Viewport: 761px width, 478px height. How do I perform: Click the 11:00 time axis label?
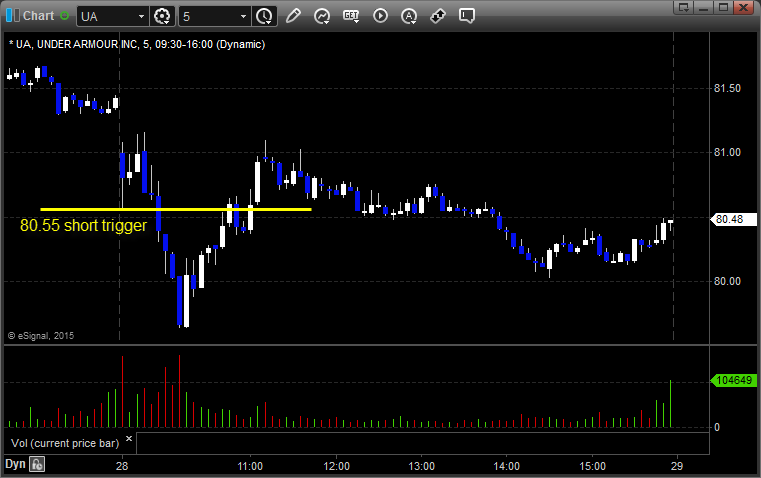click(250, 466)
